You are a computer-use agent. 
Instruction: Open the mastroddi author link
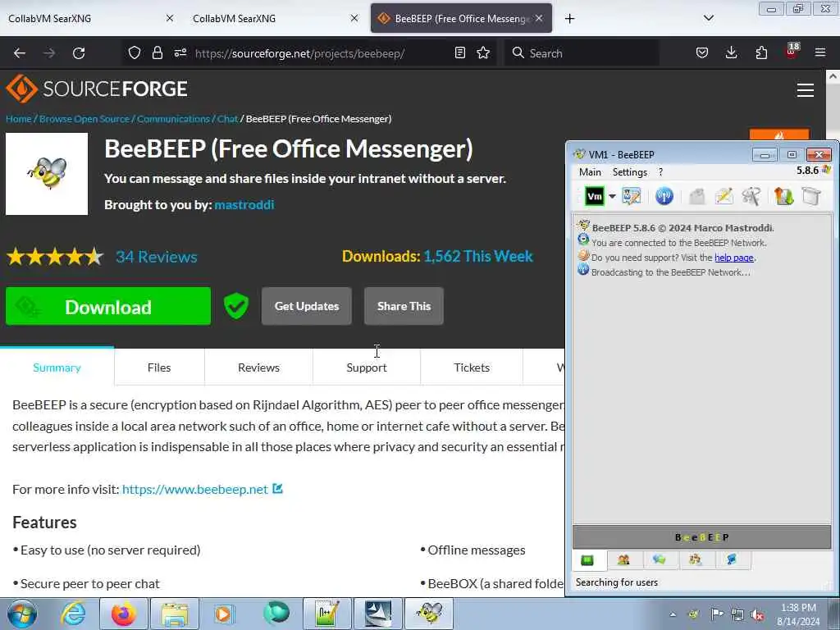click(x=244, y=204)
